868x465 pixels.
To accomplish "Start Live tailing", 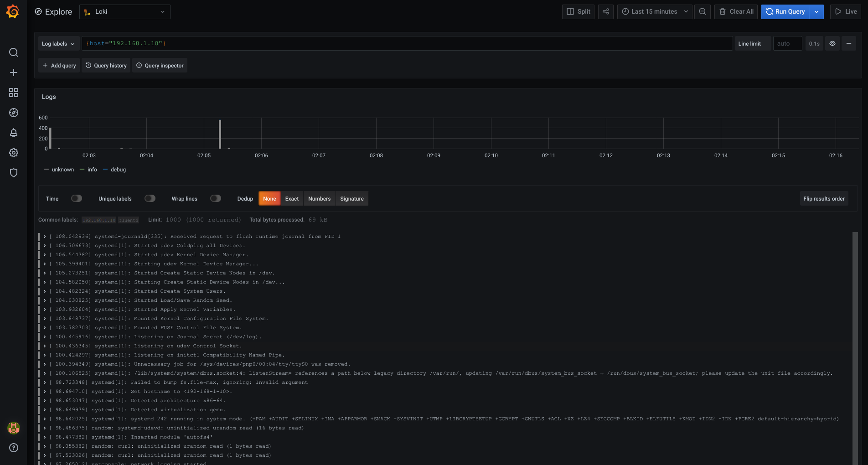I will [x=846, y=12].
